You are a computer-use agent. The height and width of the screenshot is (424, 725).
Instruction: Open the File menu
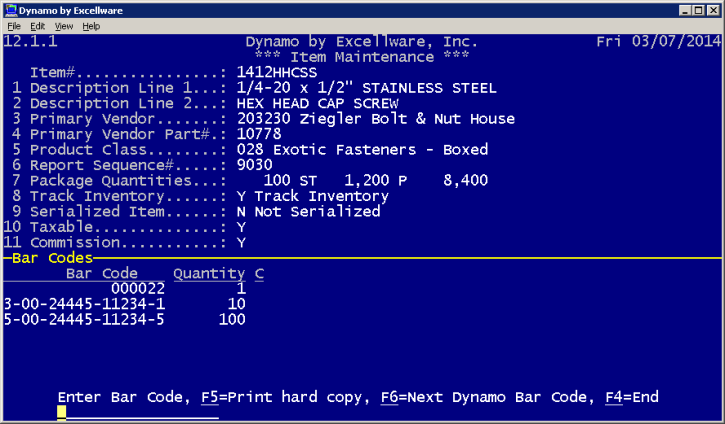coord(14,26)
